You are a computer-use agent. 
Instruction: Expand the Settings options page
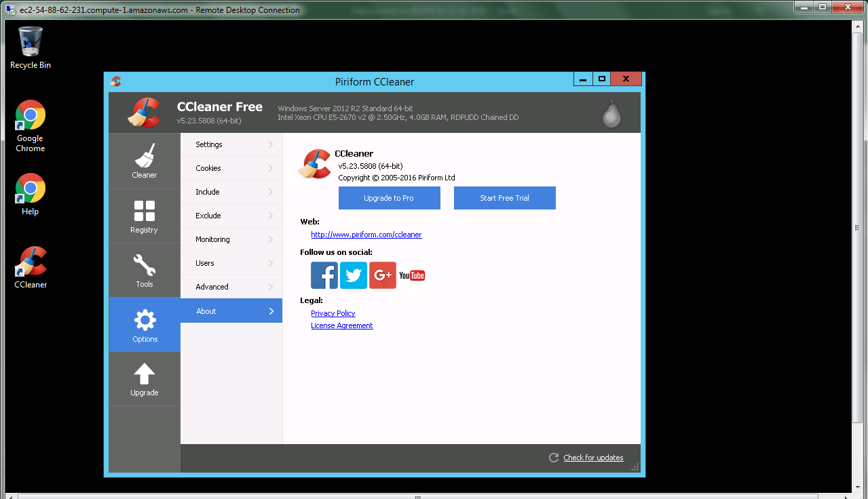coord(231,144)
